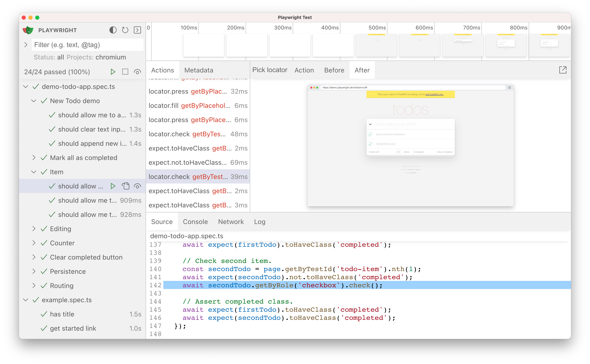Collapse demo-todo-app.spec.ts file node
Image resolution: width=590 pixels, height=364 pixels.
click(26, 87)
